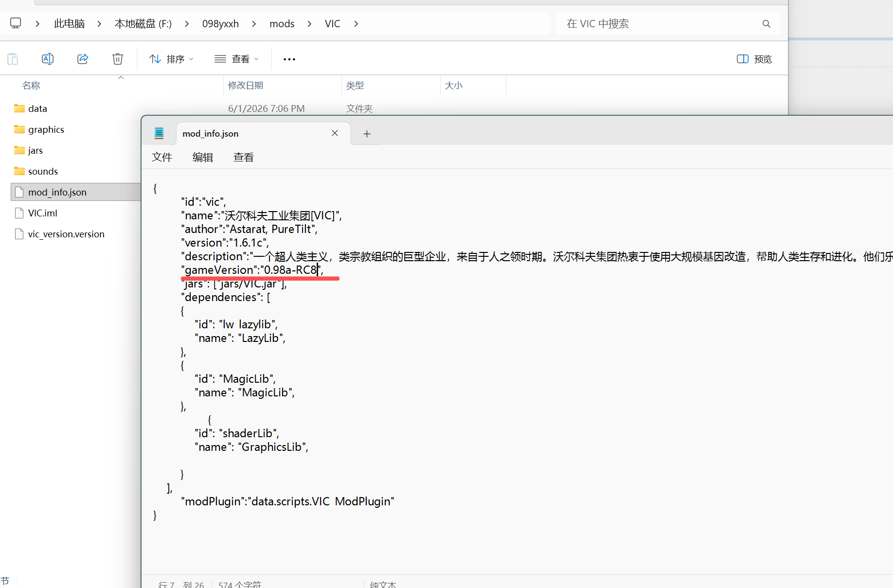
Task: Expand chevron after VIC in breadcrumb
Action: coord(356,24)
